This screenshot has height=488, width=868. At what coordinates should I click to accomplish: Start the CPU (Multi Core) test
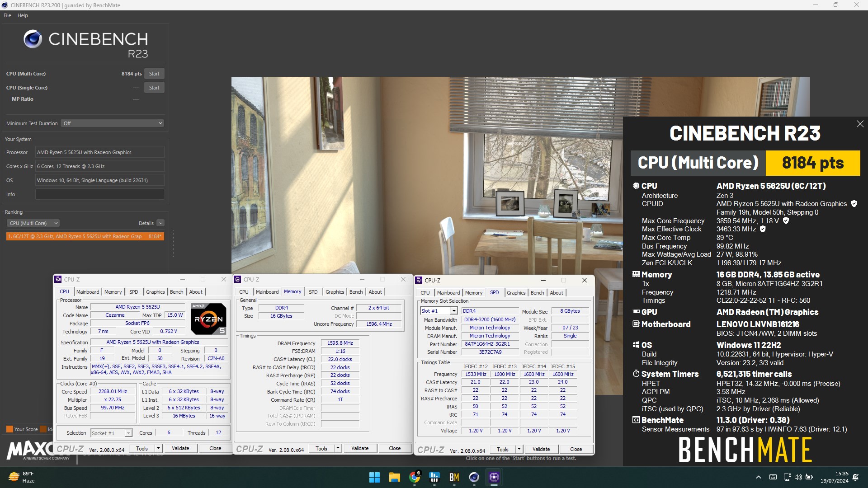tap(154, 74)
